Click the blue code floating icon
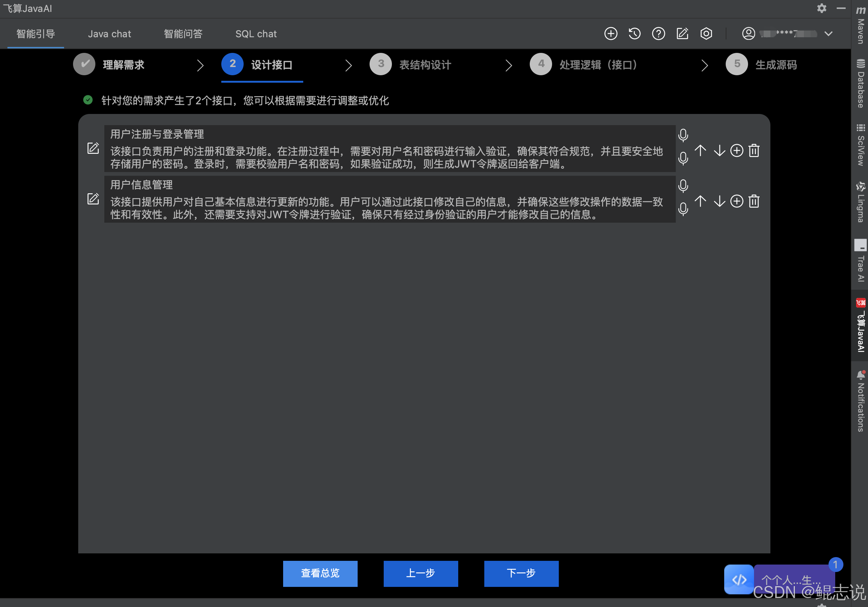This screenshot has height=607, width=868. click(x=738, y=579)
